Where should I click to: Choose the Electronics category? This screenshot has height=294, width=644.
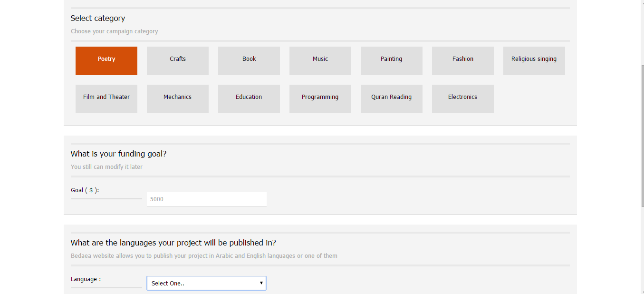point(463,99)
